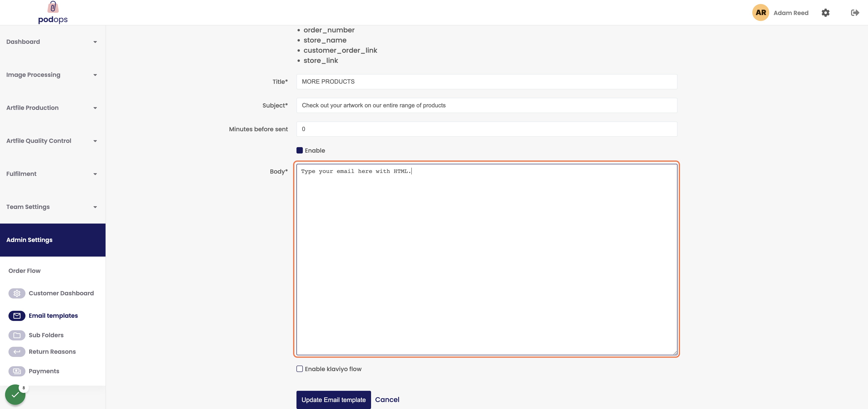The height and width of the screenshot is (409, 868).
Task: Click the customer_order_link variable text
Action: click(340, 51)
